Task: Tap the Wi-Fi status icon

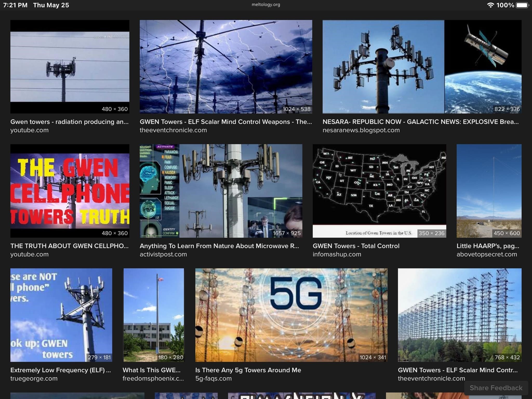Action: pos(490,5)
